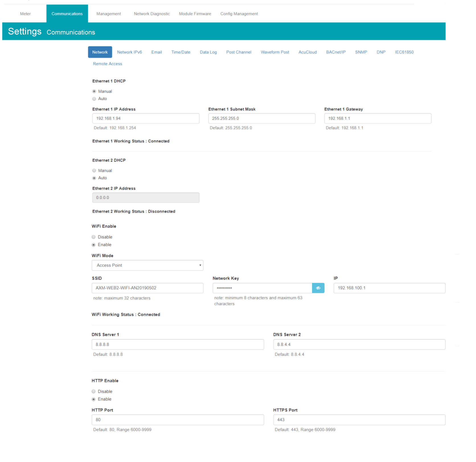The height and width of the screenshot is (462, 476).
Task: Open the WiFi Mode dropdown
Action: coord(147,265)
